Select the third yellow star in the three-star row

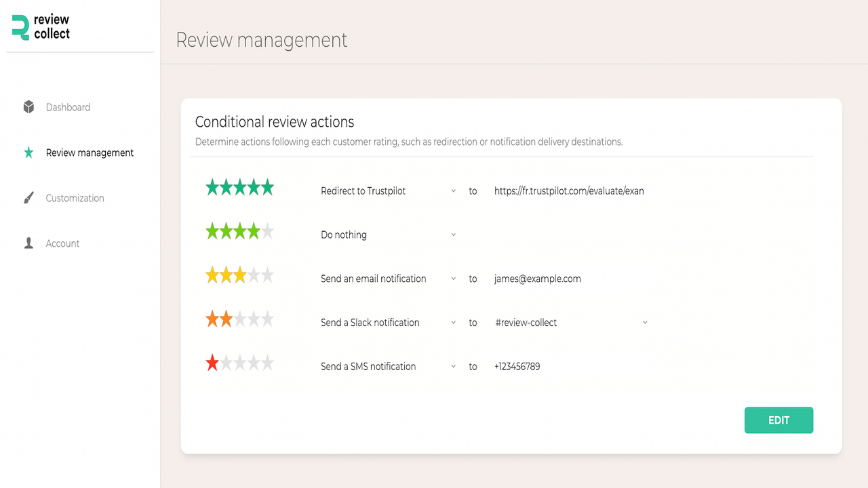point(240,274)
